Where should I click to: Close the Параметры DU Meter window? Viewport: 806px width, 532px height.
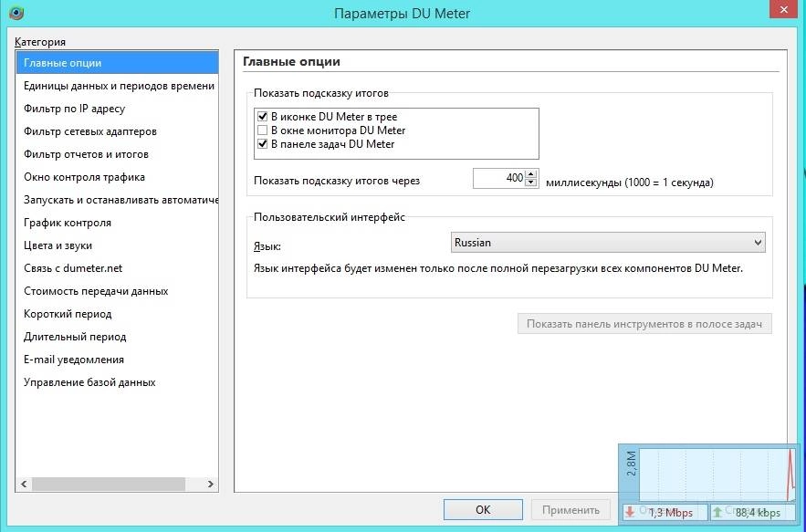[x=783, y=9]
